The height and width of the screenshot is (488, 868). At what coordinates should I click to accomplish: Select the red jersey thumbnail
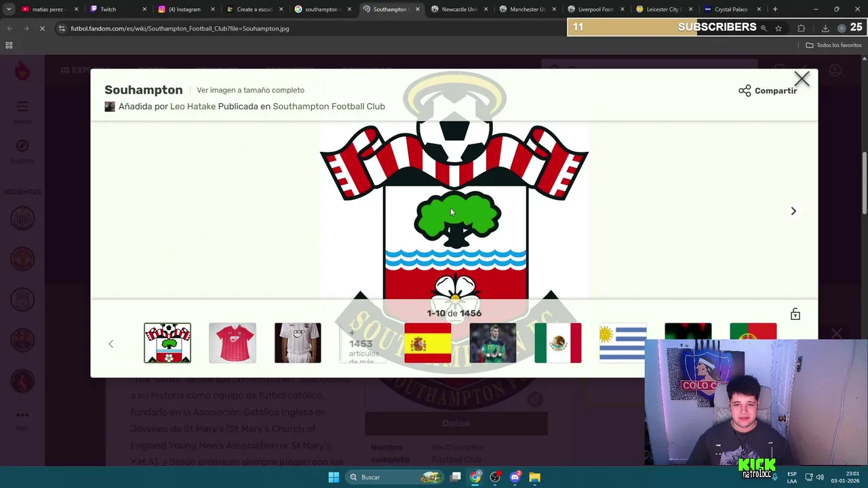[233, 343]
